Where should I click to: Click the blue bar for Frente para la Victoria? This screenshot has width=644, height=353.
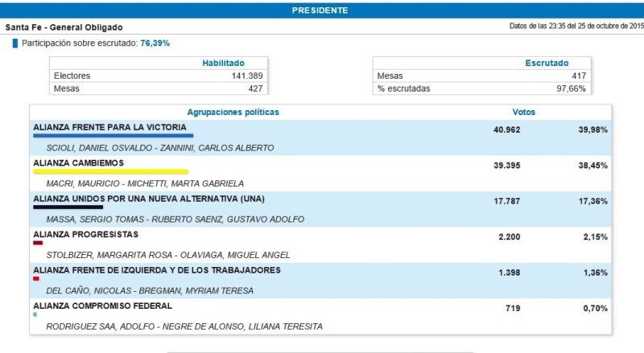point(113,136)
